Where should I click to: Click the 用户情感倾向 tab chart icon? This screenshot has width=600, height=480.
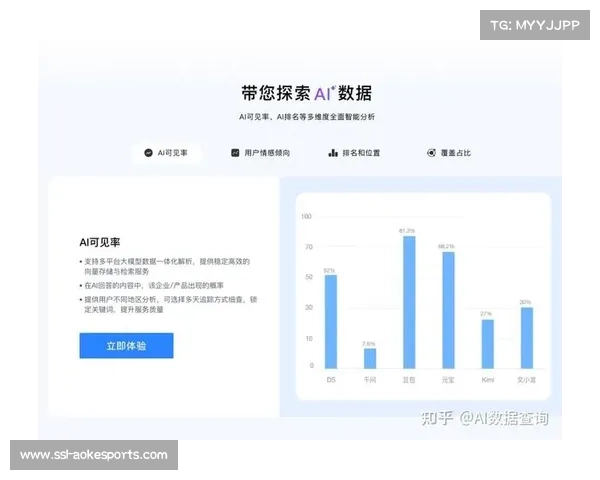[x=235, y=153]
